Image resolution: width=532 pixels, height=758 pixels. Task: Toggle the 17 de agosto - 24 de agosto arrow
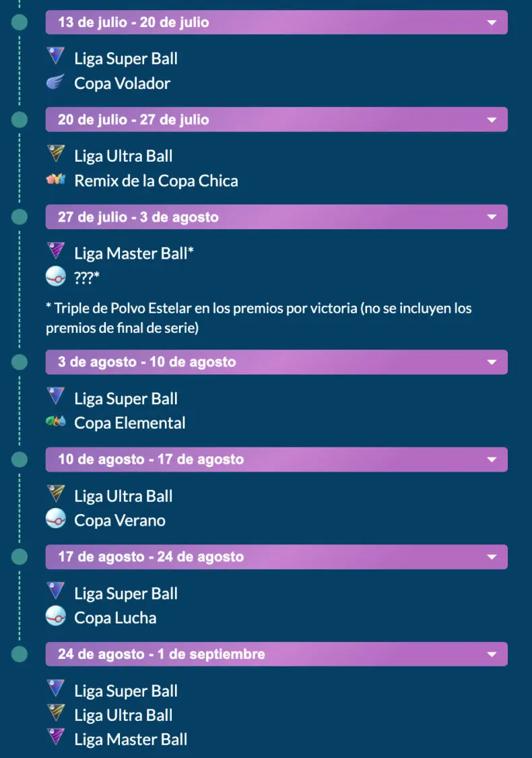pyautogui.click(x=492, y=557)
